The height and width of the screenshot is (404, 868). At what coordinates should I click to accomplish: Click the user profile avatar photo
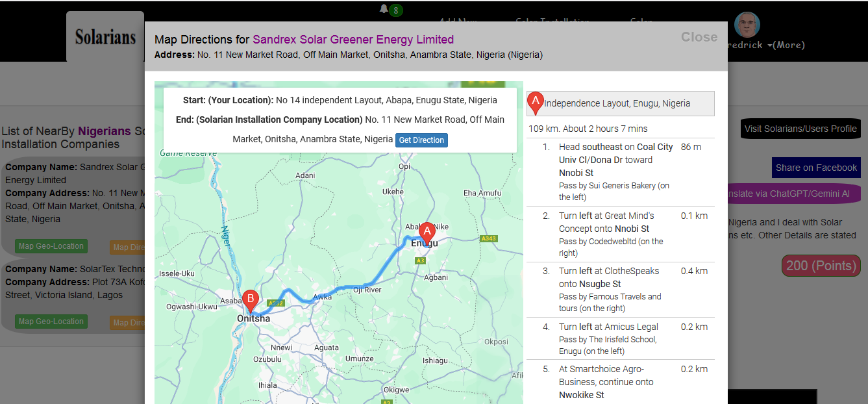click(747, 25)
